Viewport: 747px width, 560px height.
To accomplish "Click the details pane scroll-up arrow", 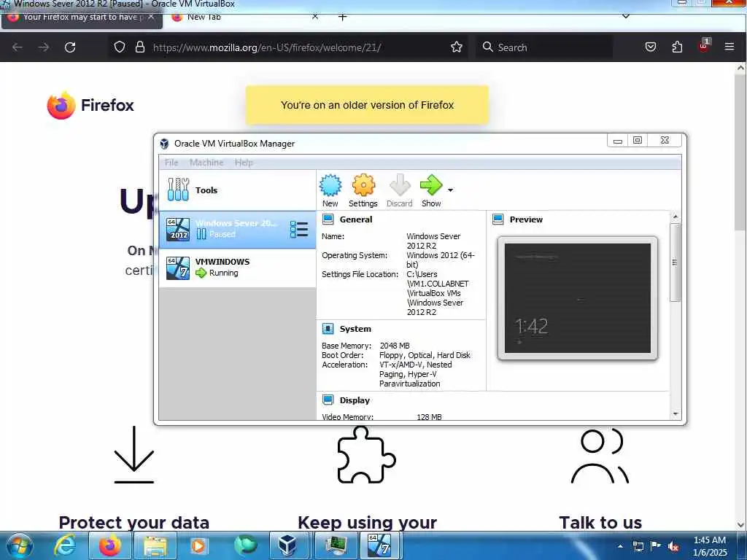I will [675, 217].
